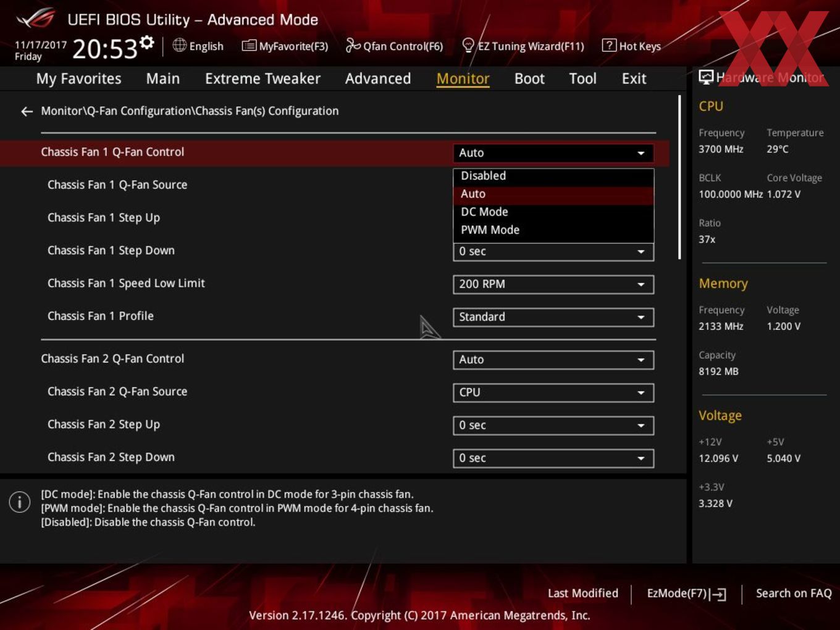Open the Tool tab

tap(582, 78)
